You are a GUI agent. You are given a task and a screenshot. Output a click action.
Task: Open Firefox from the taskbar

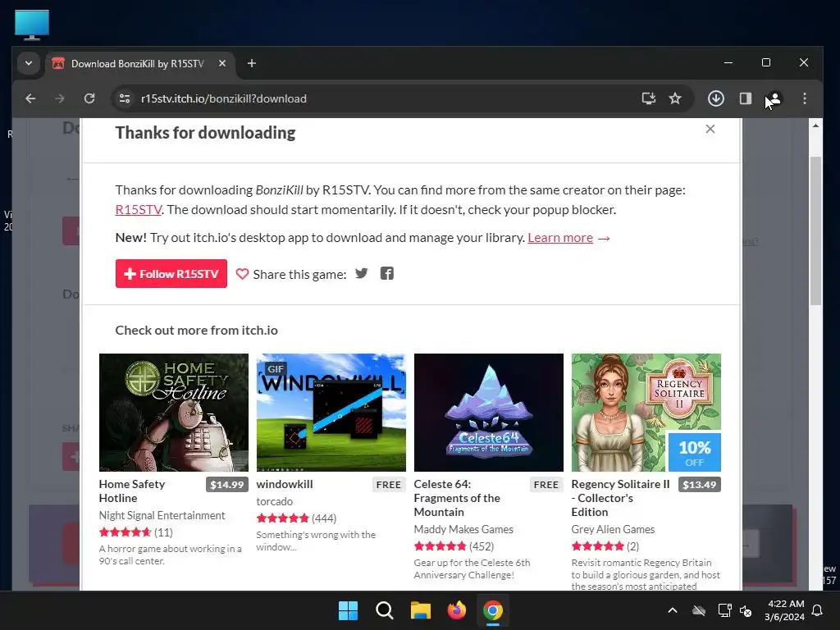click(x=456, y=610)
